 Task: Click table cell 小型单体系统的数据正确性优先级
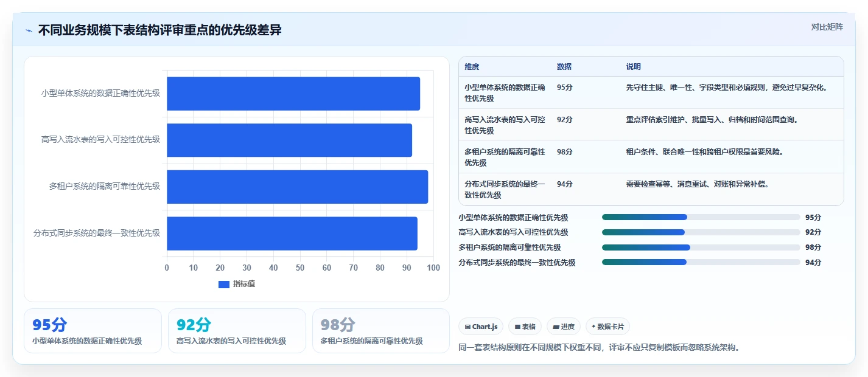[x=505, y=92]
